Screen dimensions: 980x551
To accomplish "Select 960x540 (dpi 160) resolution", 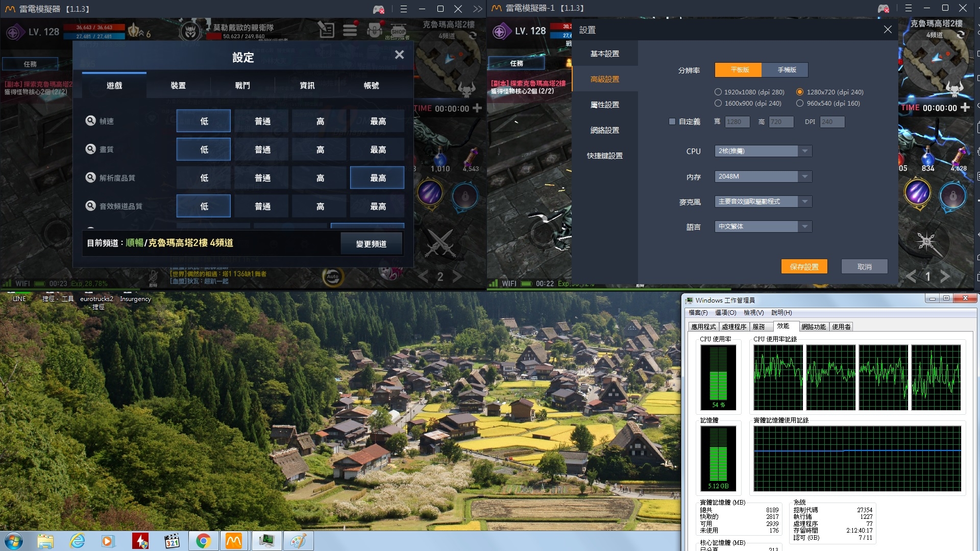I will coord(828,103).
